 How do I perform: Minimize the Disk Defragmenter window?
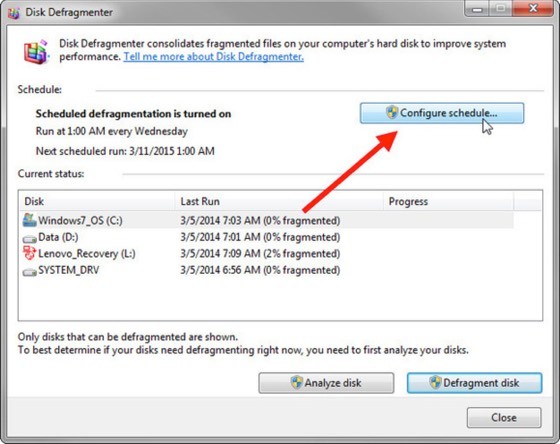[x=477, y=9]
